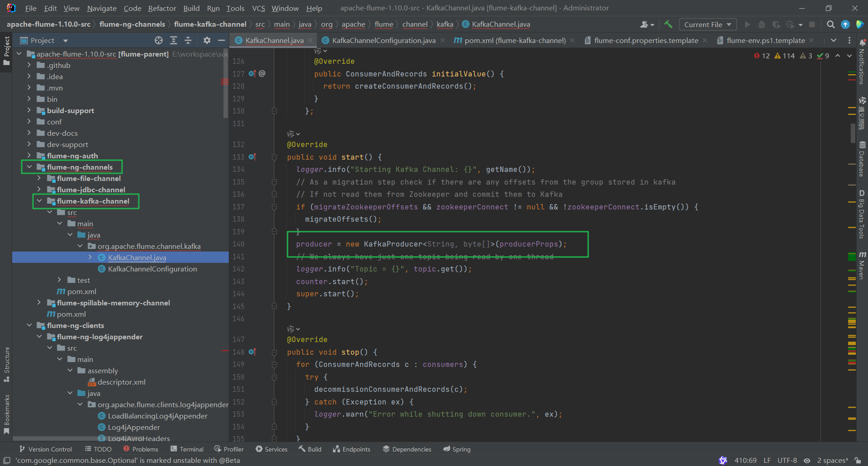Image resolution: width=868 pixels, height=466 pixels.
Task: Open the Notifications side panel
Action: tap(862, 62)
